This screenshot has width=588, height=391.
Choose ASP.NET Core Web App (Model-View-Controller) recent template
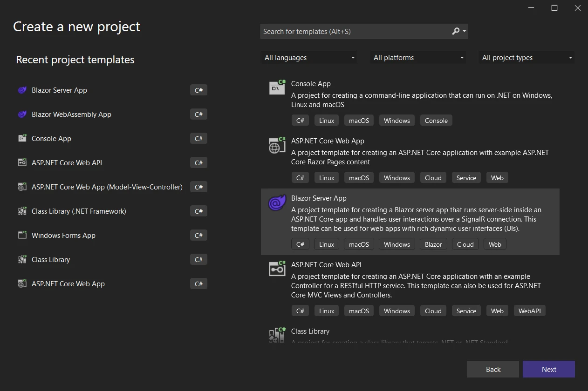click(107, 187)
